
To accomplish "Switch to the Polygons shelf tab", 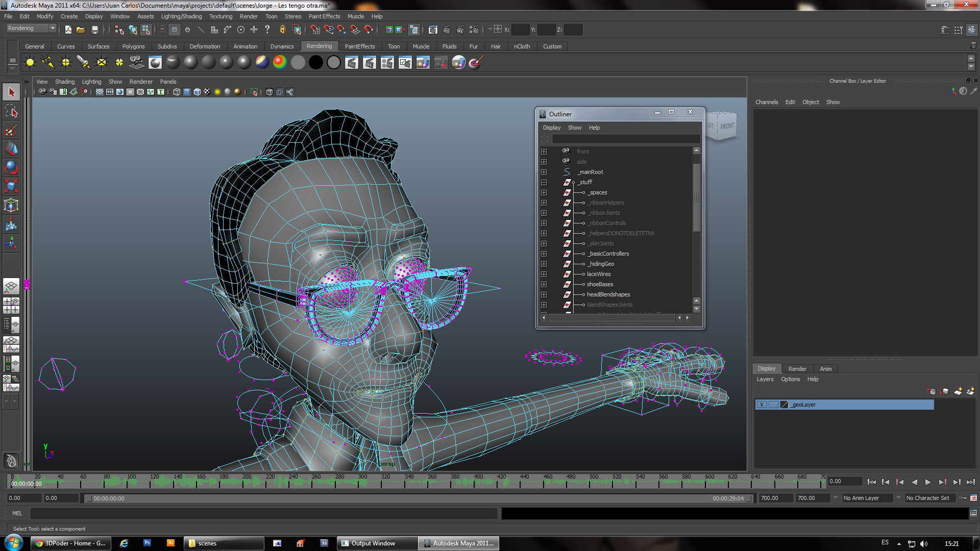I will point(133,46).
